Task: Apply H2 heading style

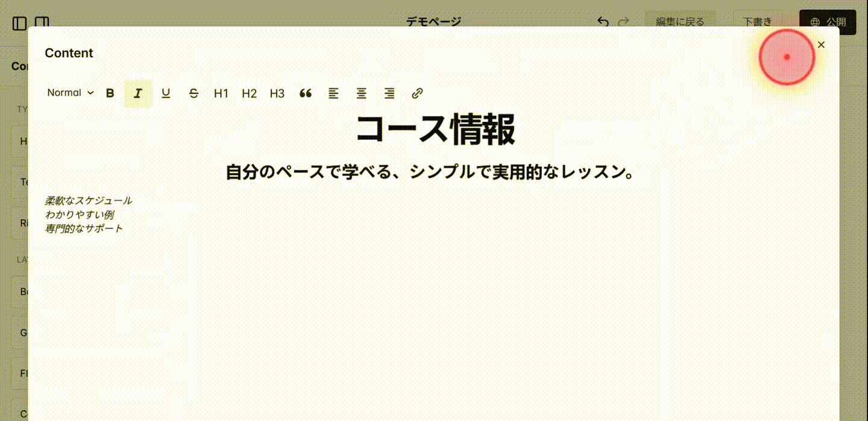Action: [248, 93]
